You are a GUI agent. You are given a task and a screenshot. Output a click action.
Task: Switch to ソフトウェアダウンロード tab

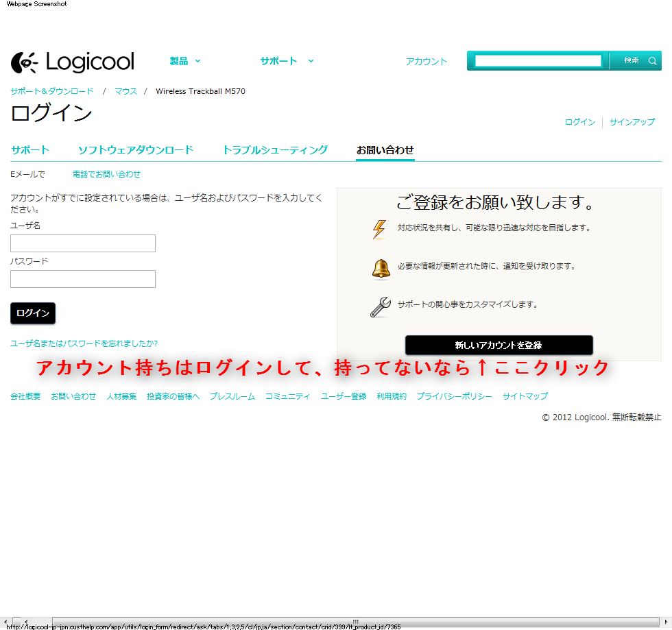click(136, 150)
